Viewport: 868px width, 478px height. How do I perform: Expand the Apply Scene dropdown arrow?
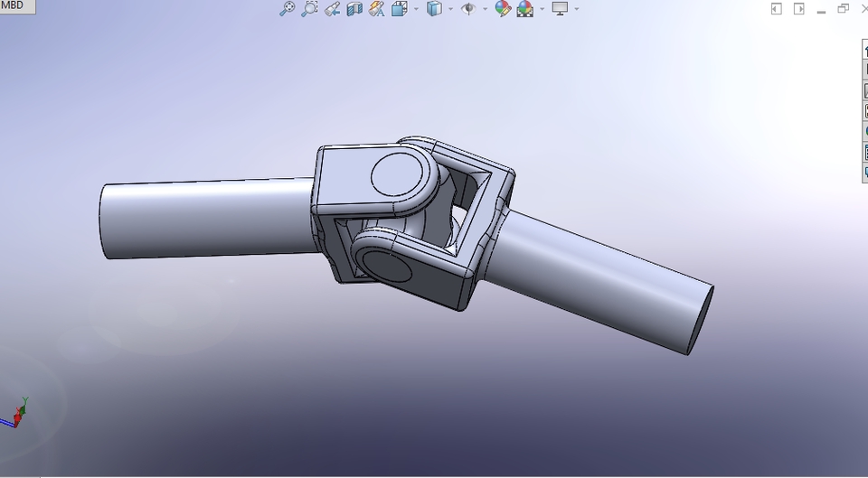click(542, 9)
